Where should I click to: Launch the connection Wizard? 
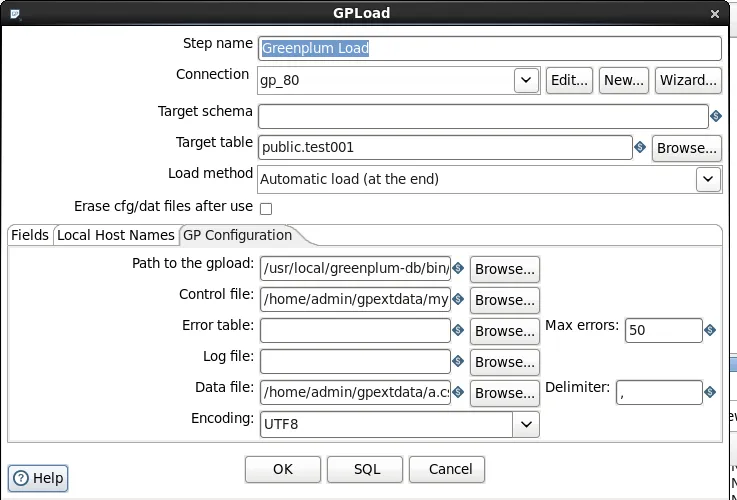688,81
